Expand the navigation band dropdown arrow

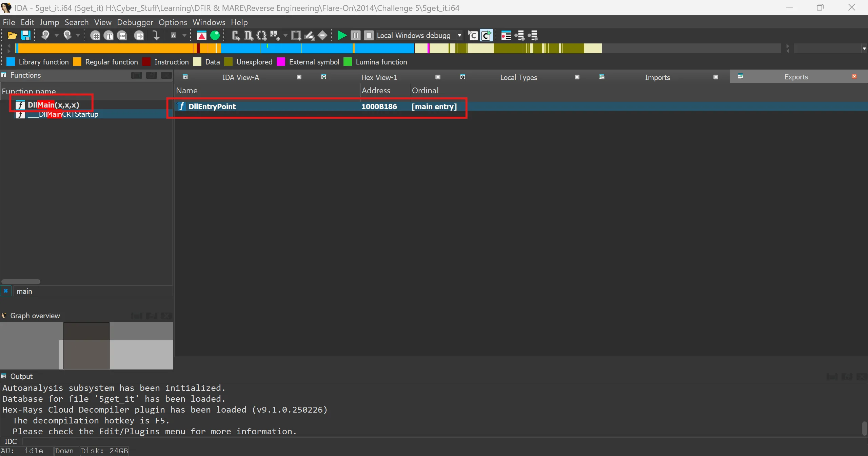tap(864, 49)
